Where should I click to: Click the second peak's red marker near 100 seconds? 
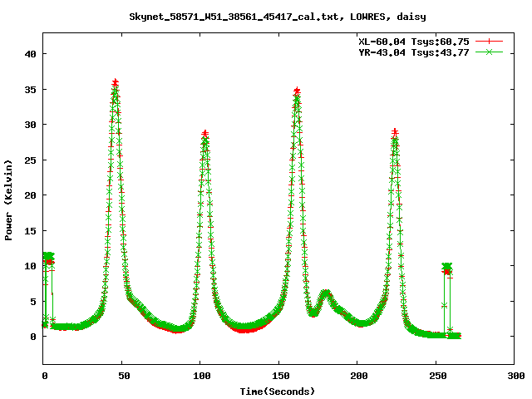(x=204, y=133)
